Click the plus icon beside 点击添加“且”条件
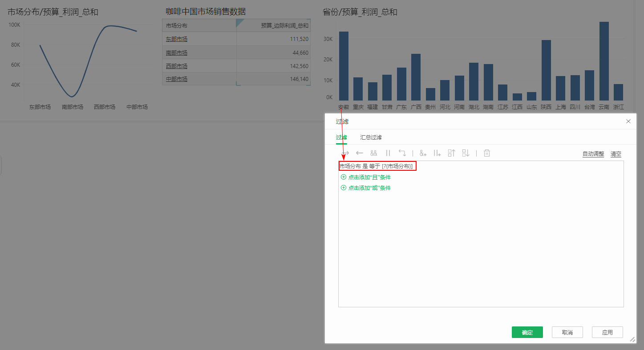644x350 pixels. 343,177
